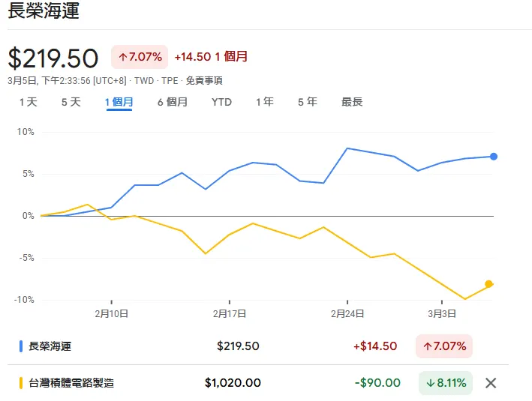Click the yellow color bar beside 台灣積體電路製造
532x401 pixels.
coord(21,383)
